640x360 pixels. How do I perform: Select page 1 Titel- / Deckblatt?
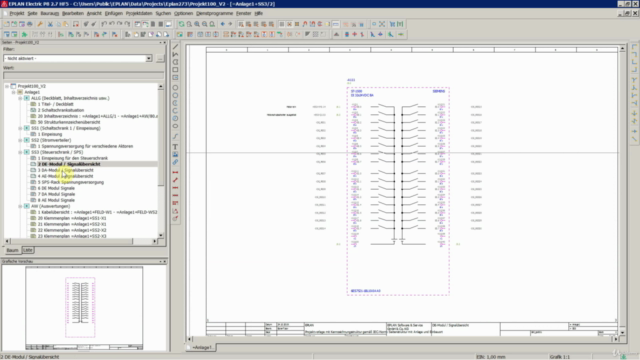click(x=56, y=104)
